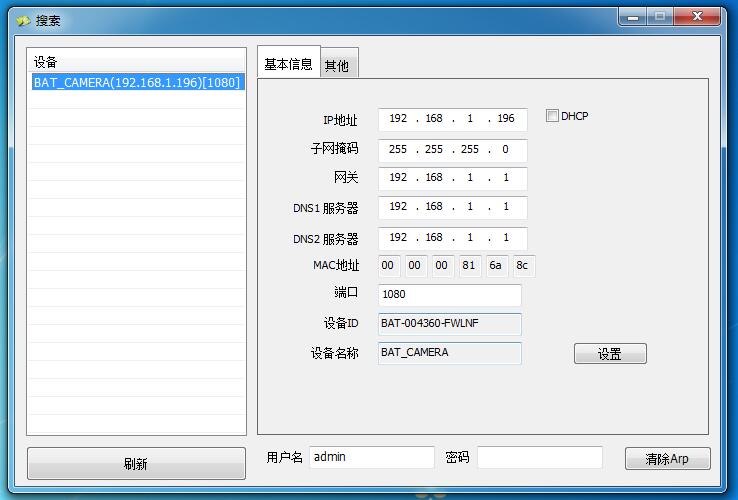Viewport: 738px width, 500px height.
Task: Click the 用户名 field with admin
Action: click(372, 457)
